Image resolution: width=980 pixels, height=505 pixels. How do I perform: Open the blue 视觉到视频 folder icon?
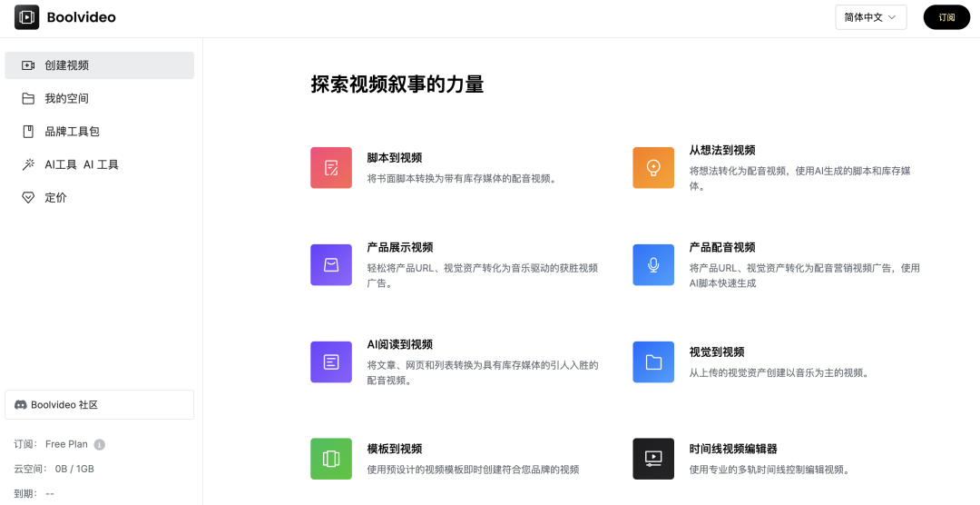coord(652,361)
